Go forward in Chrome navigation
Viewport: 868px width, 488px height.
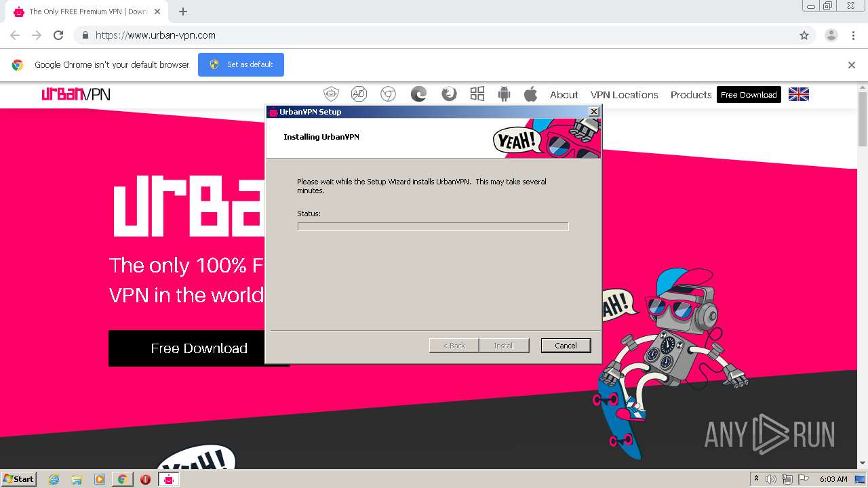click(37, 35)
